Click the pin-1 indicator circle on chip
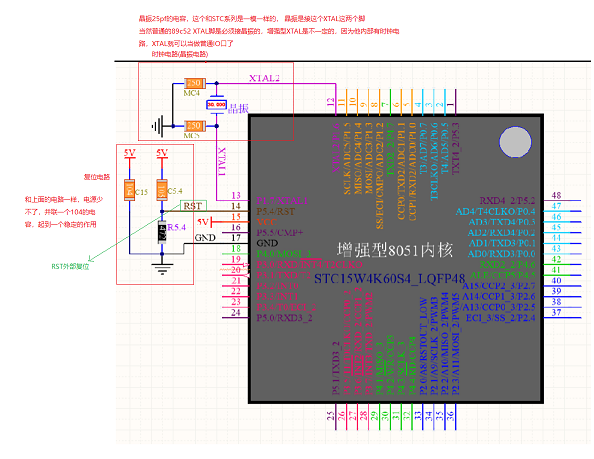The image size is (594, 459). [515, 142]
